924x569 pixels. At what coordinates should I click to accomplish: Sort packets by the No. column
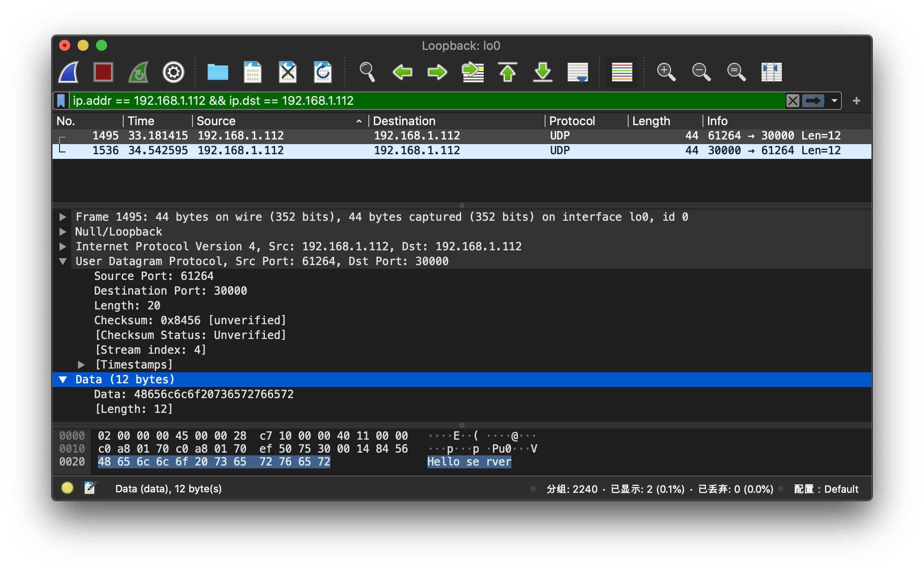(x=88, y=121)
